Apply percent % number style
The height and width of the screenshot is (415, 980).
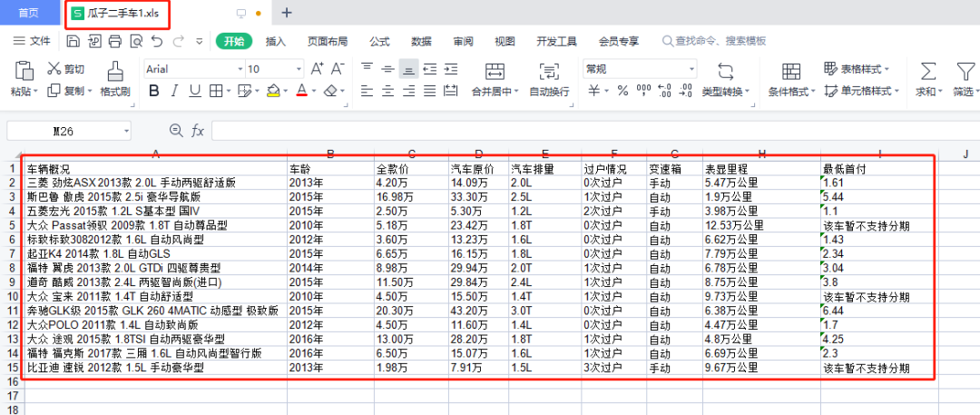point(622,92)
